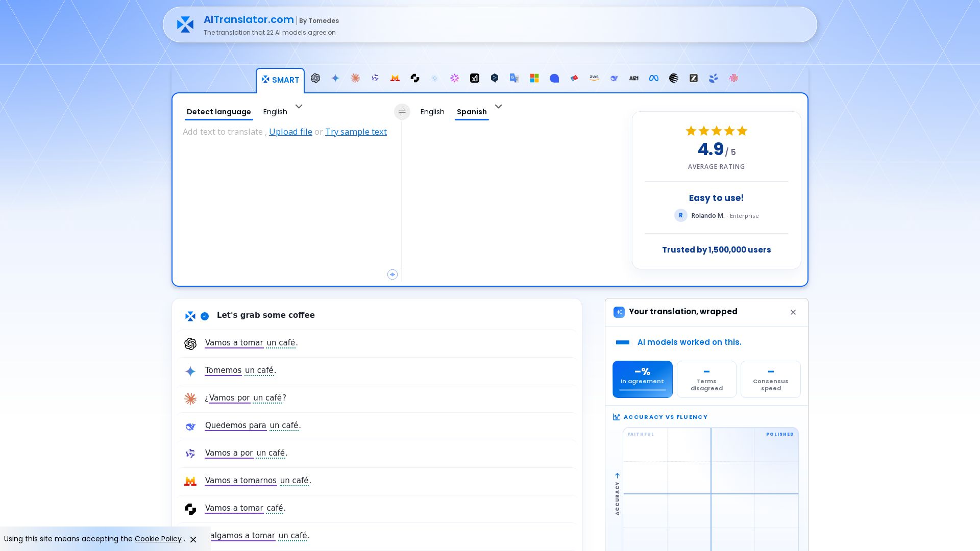Switch to the SMART tab
Image resolution: width=980 pixels, height=551 pixels.
[280, 80]
